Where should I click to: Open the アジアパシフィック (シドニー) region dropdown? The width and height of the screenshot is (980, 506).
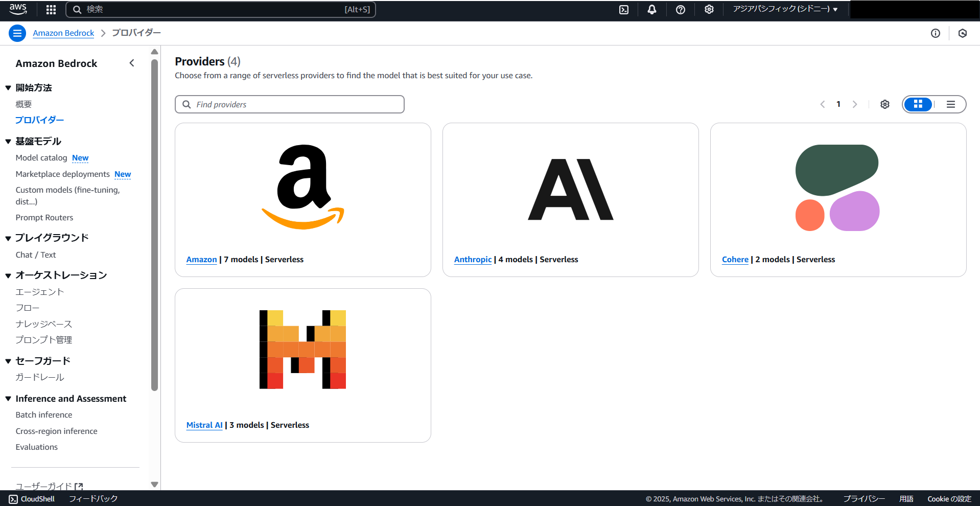click(785, 9)
